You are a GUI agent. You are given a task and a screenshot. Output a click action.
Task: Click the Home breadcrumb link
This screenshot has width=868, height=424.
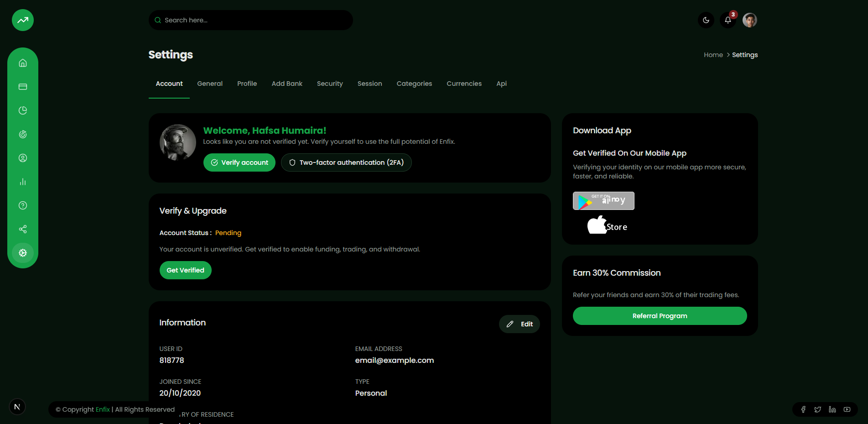(x=713, y=55)
